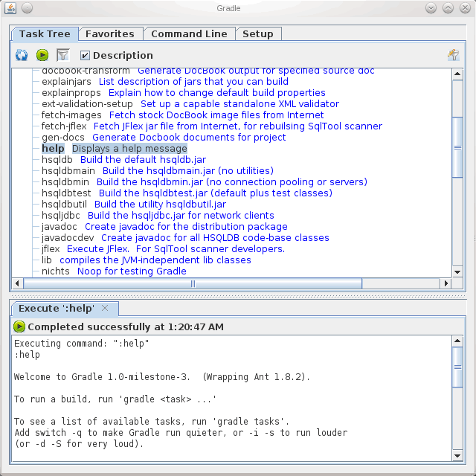
Task: Select the hsqldb task in tree
Action: [57, 160]
